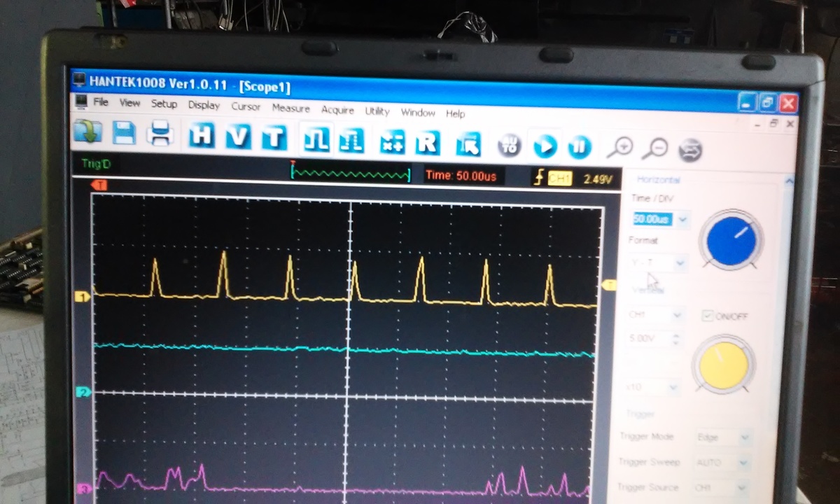Click the Trig'D status indicator
The width and height of the screenshot is (840, 504).
click(x=96, y=164)
